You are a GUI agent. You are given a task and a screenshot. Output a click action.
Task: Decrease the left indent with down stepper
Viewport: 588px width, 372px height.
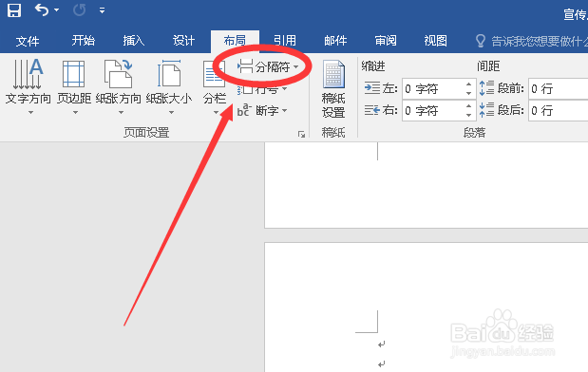(468, 93)
